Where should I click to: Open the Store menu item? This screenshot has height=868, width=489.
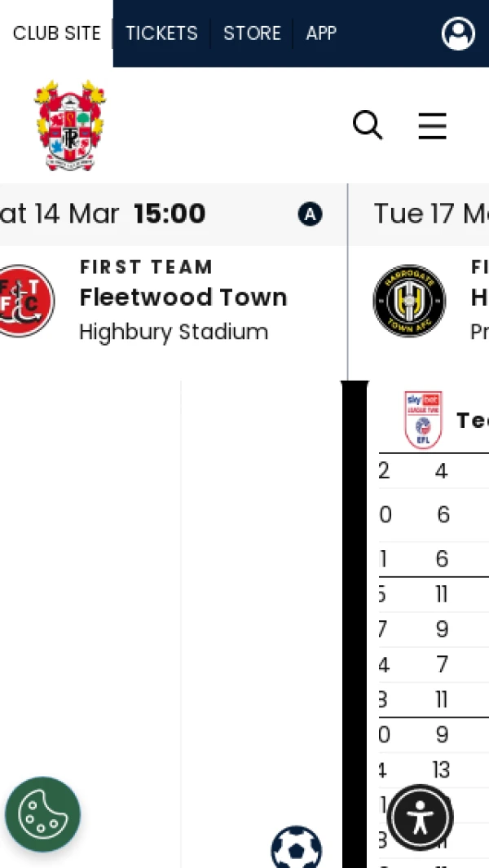click(x=252, y=33)
